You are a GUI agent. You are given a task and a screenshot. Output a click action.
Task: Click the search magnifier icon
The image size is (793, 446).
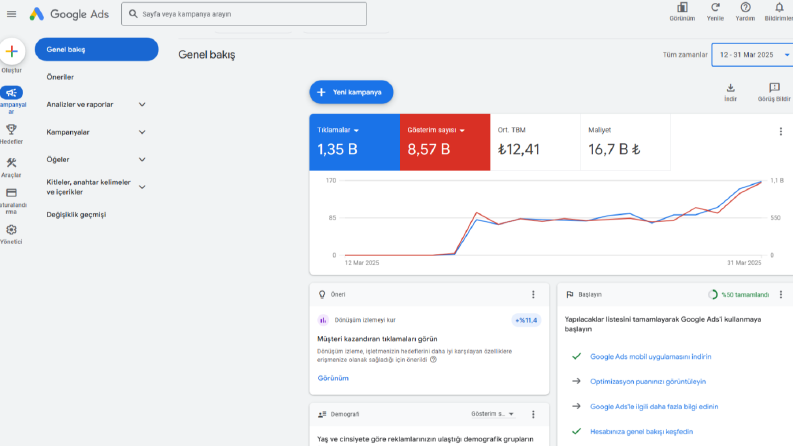click(133, 14)
